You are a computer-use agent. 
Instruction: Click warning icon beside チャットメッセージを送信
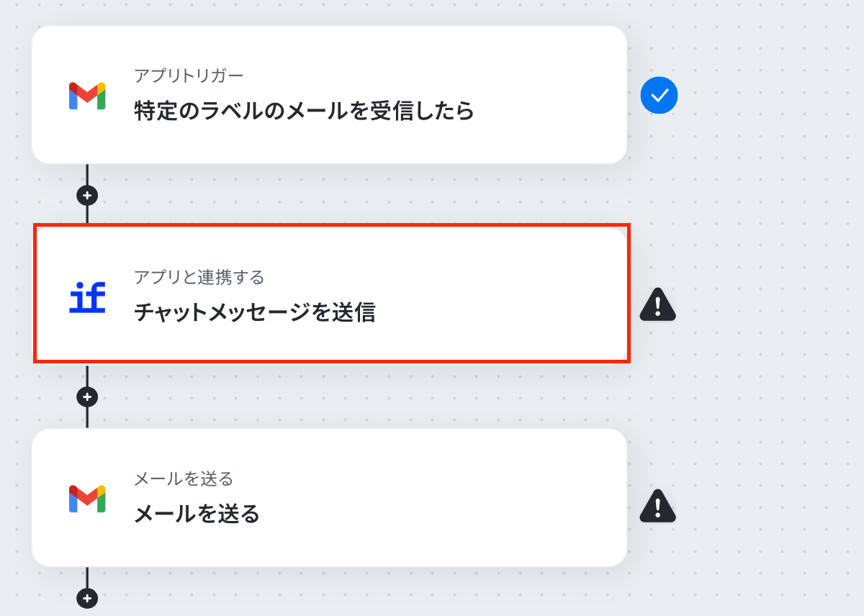tap(657, 305)
